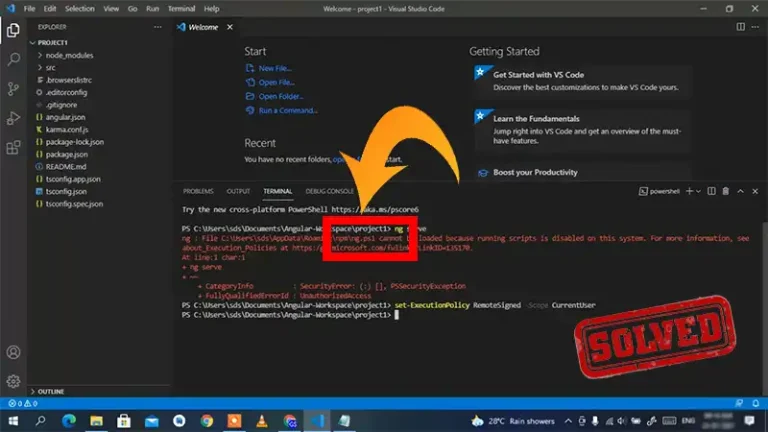This screenshot has height=432, width=768.
Task: Open the File menu
Action: [x=29, y=9]
